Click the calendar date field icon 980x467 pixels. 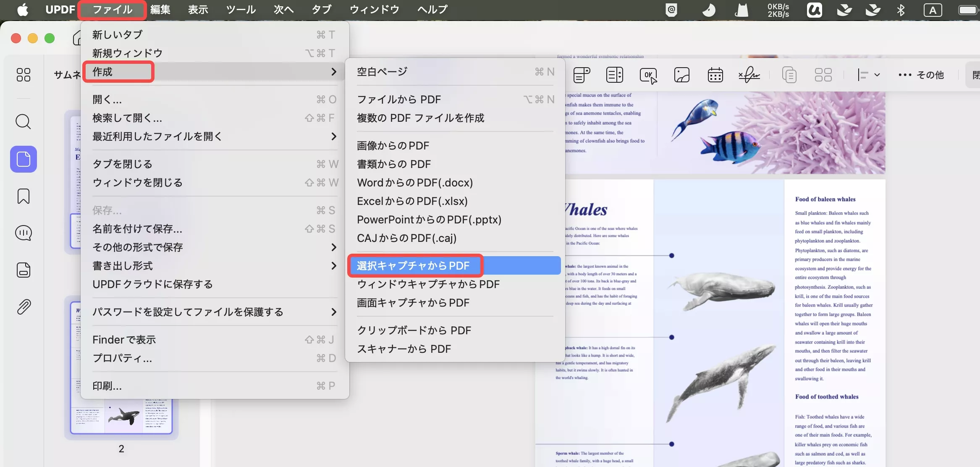(x=715, y=75)
